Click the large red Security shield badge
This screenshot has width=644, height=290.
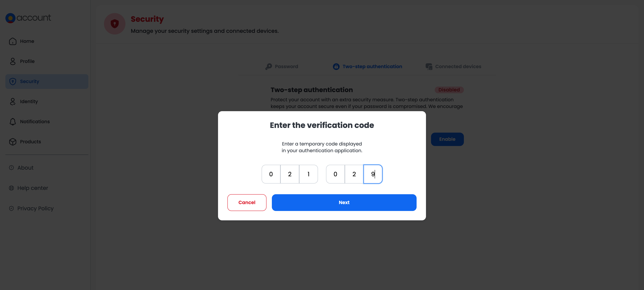point(115,24)
